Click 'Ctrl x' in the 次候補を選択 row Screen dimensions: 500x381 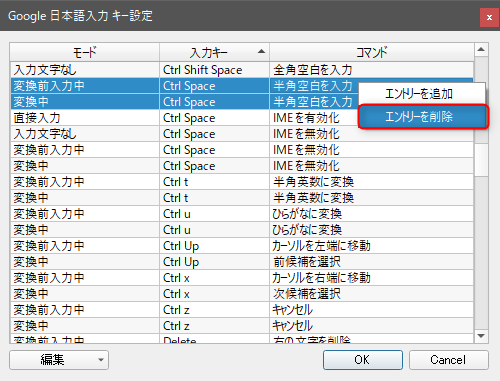(x=214, y=294)
